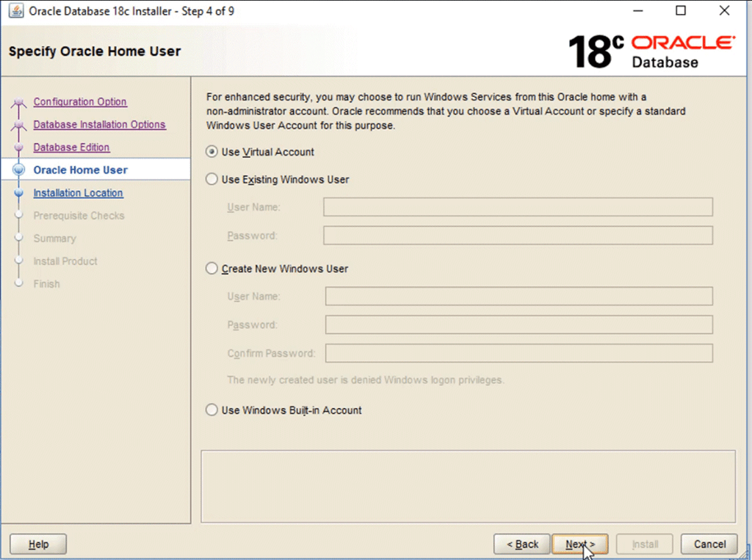
Task: Click the Database Edition step bullet icon
Action: coord(18,148)
